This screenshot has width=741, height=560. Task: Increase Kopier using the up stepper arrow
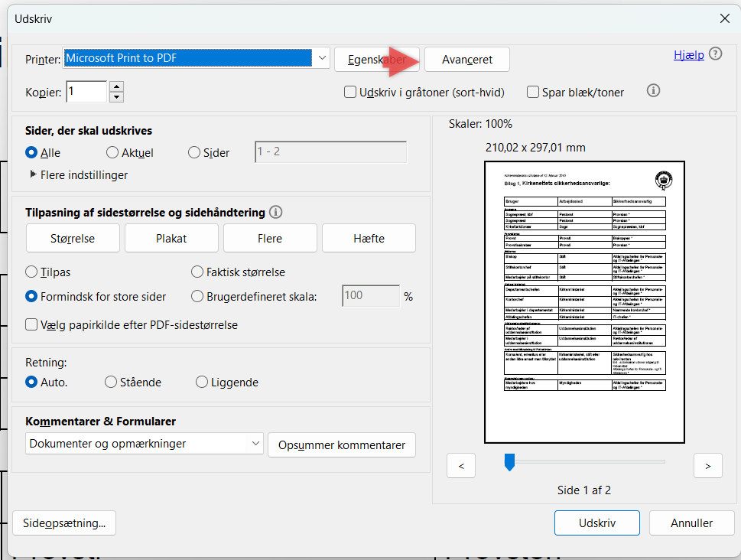[x=115, y=86]
